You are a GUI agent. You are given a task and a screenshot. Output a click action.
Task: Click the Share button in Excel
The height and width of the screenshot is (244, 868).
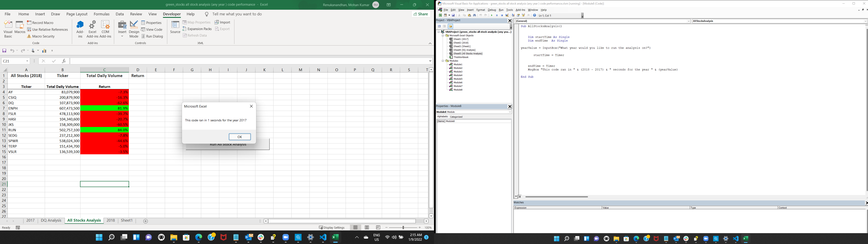point(420,14)
